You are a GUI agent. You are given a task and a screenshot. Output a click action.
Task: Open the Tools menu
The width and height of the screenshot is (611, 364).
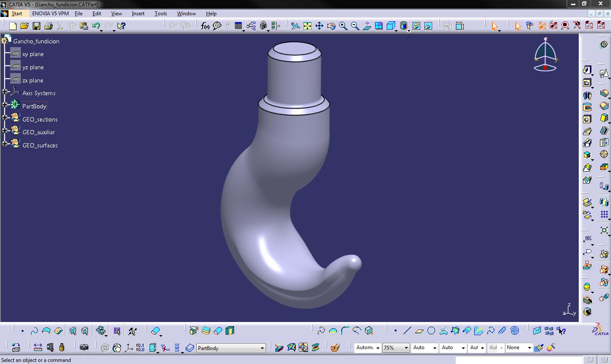161,14
